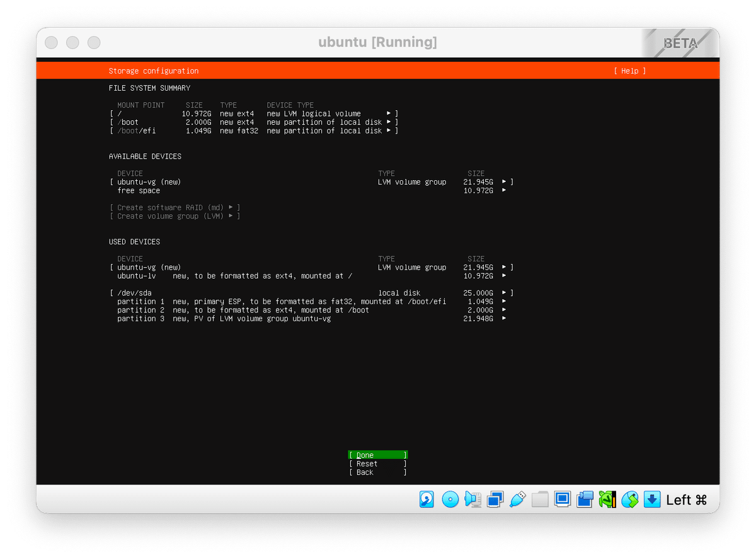Image resolution: width=756 pixels, height=558 pixels.
Task: Click the Reset button
Action: tap(378, 464)
